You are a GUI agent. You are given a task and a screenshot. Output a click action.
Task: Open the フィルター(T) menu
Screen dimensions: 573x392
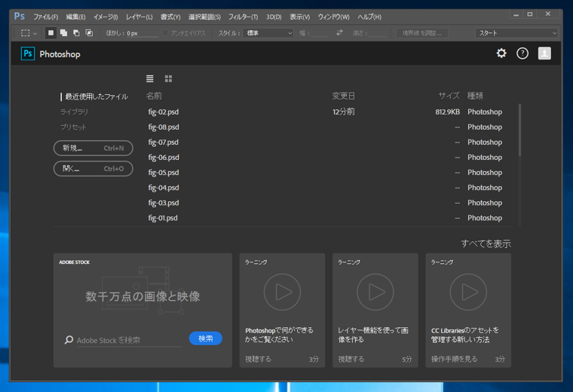click(243, 17)
